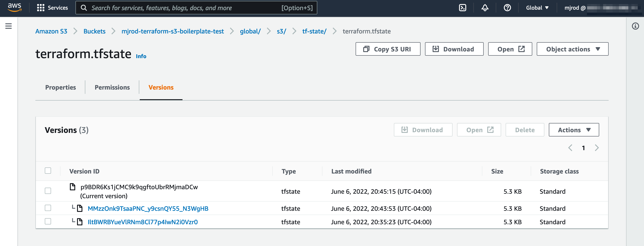Open the help question mark icon
644x246 pixels.
[507, 8]
